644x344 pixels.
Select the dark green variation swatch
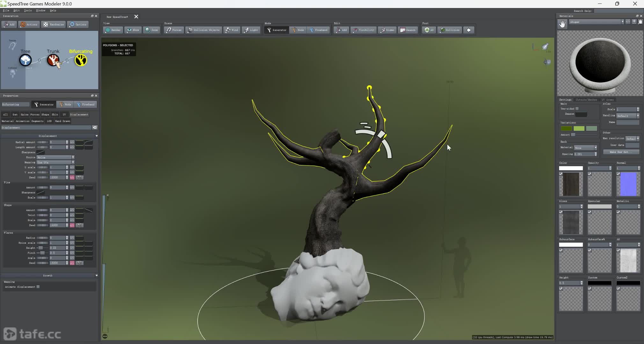[x=566, y=128]
